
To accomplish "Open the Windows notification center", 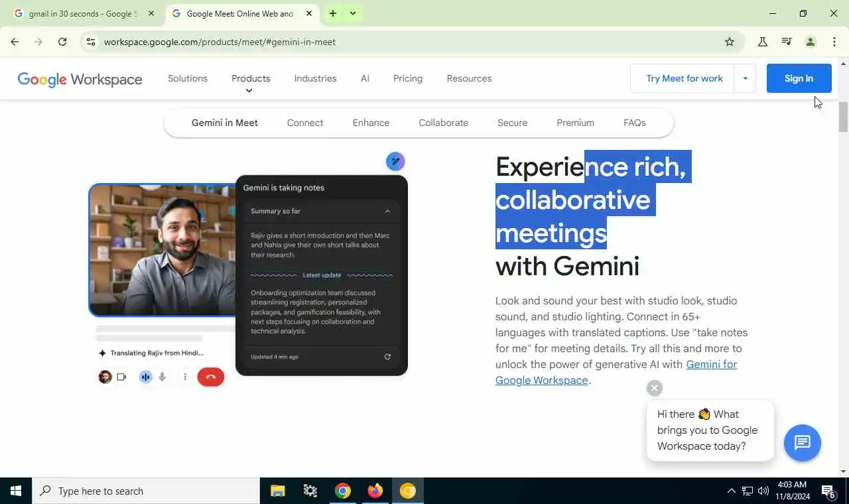I will click(x=828, y=491).
